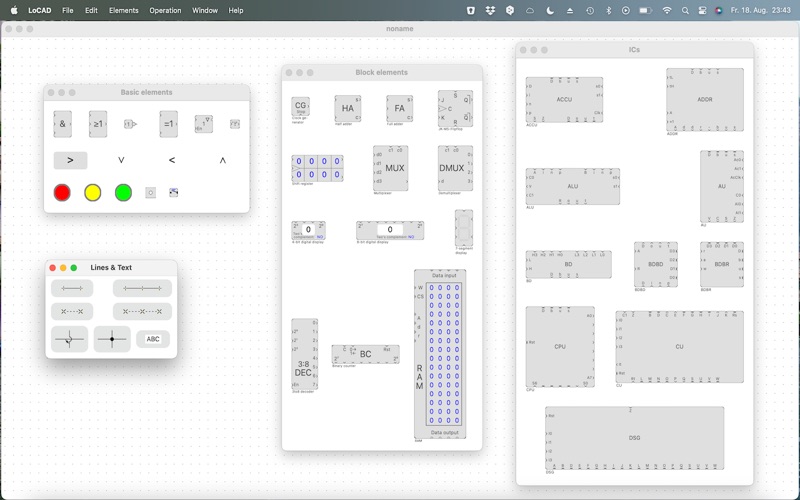800x500 pixels.
Task: Open the Edit menu
Action: pyautogui.click(x=91, y=10)
